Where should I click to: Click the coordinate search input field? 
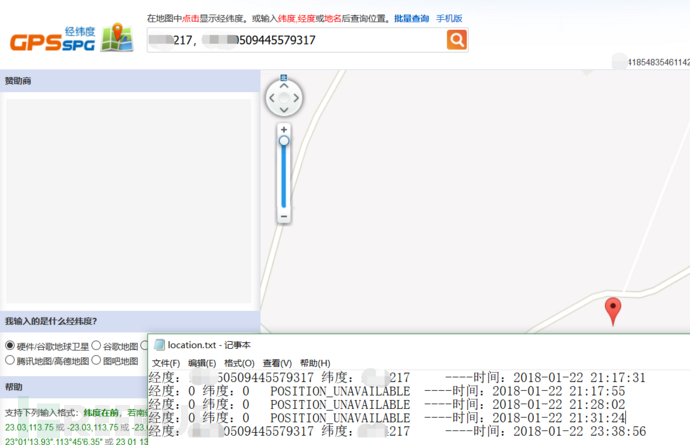297,40
